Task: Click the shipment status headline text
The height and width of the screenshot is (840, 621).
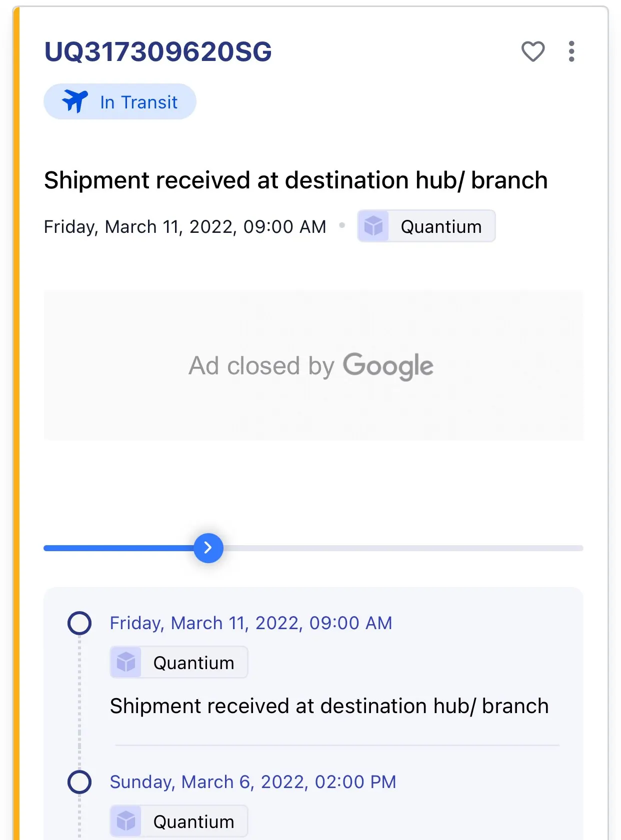Action: 296,180
